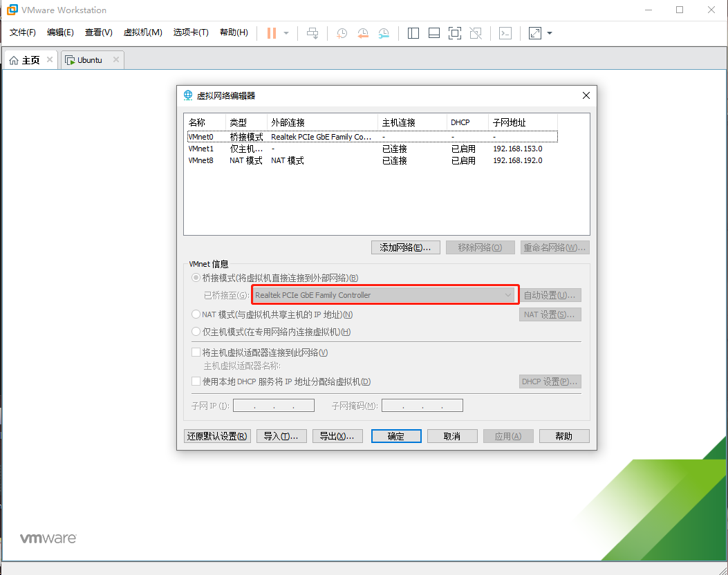Close the 虚拟网络编辑器 dialog

pyautogui.click(x=586, y=95)
